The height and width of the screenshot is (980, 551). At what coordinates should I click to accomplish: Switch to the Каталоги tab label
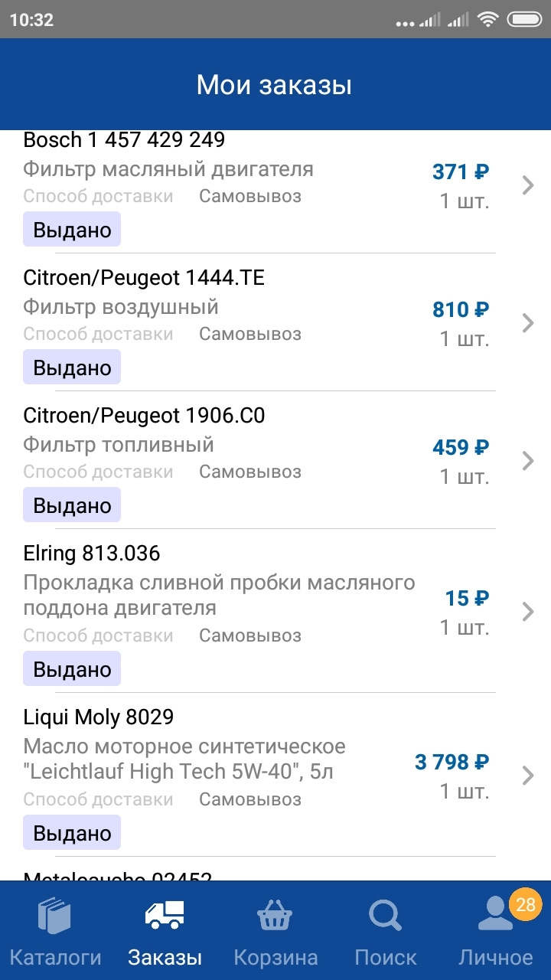coord(55,957)
